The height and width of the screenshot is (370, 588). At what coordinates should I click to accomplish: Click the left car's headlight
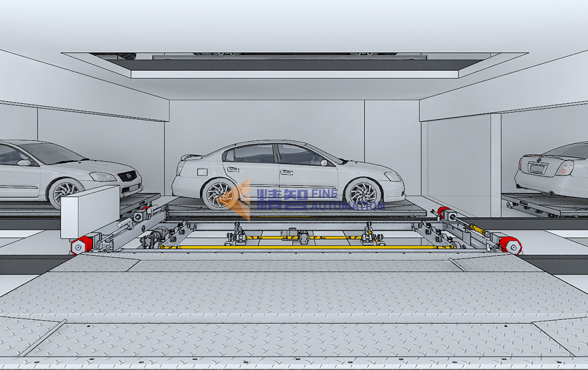click(x=102, y=176)
